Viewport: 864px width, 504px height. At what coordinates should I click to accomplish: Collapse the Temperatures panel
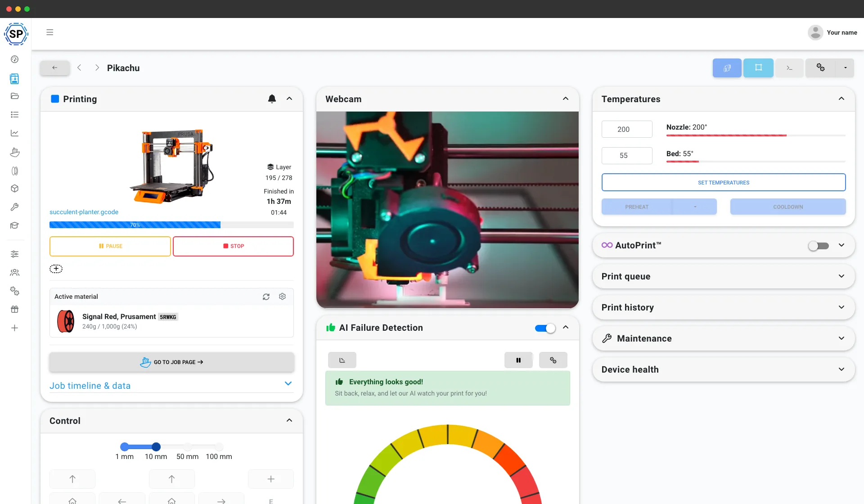(841, 99)
